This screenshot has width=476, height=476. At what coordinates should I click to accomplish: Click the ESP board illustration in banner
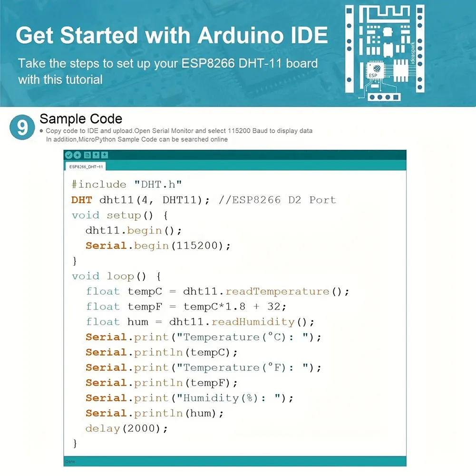(x=385, y=53)
